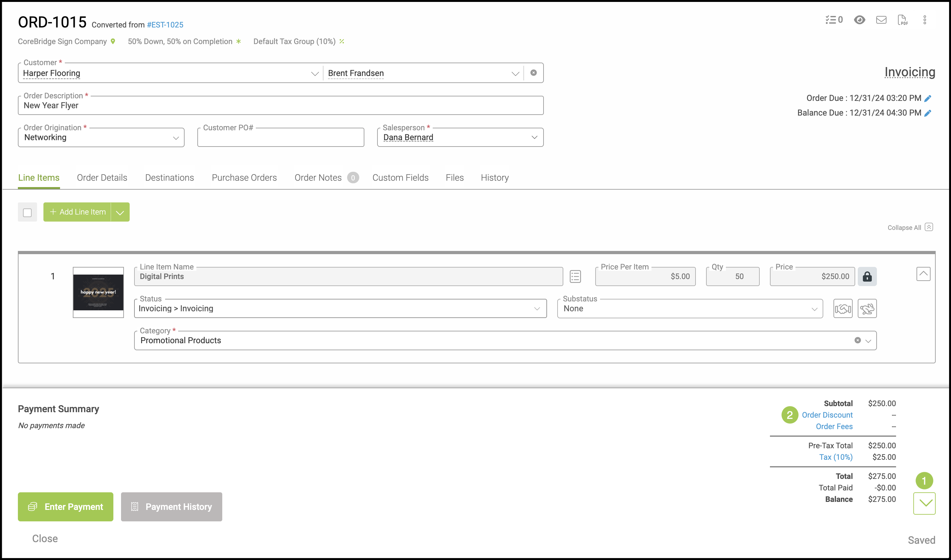Expand the Salesperson dropdown
Screen dimensions: 951x560
pos(534,137)
